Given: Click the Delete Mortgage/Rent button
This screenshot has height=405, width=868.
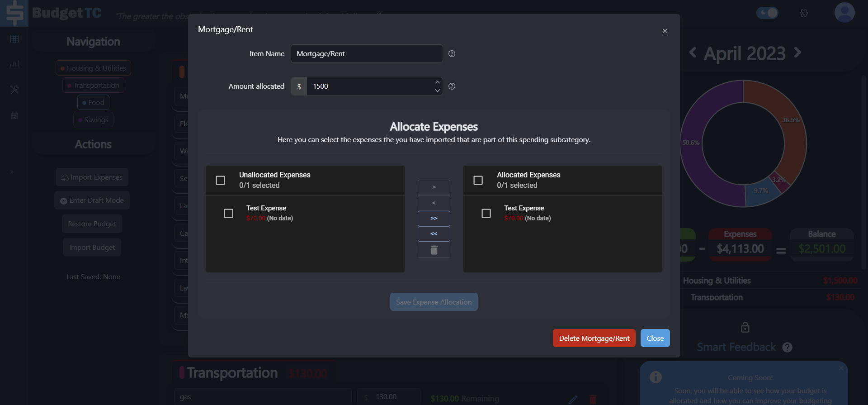Looking at the screenshot, I should pos(594,338).
